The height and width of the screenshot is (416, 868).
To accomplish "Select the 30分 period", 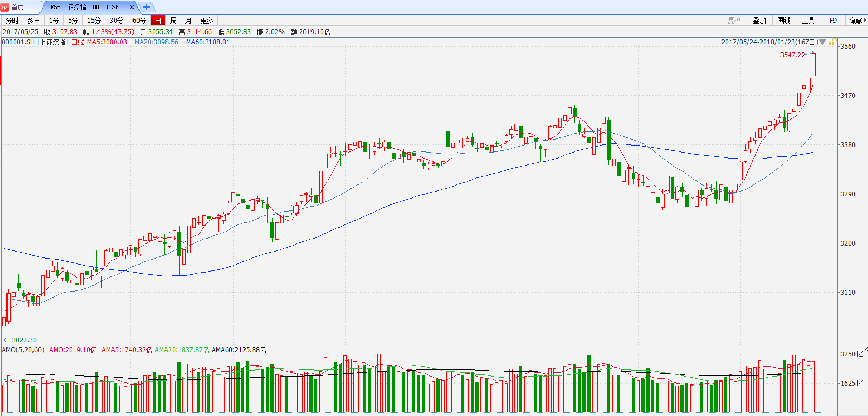I will click(116, 21).
